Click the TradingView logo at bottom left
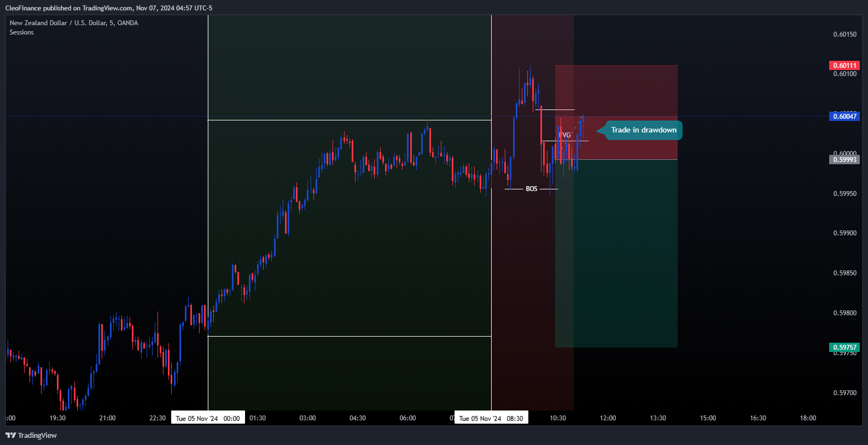 coord(31,435)
